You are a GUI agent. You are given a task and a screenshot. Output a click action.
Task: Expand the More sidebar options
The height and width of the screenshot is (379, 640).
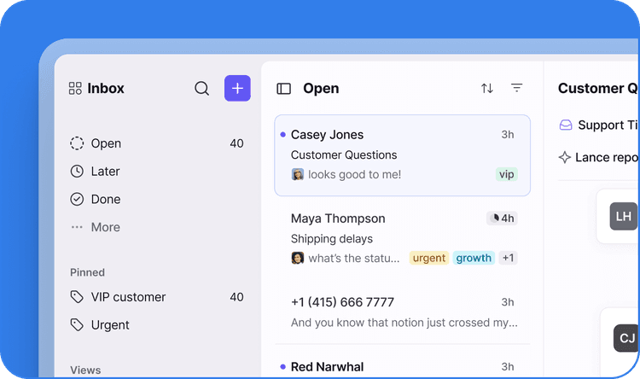click(x=157, y=227)
